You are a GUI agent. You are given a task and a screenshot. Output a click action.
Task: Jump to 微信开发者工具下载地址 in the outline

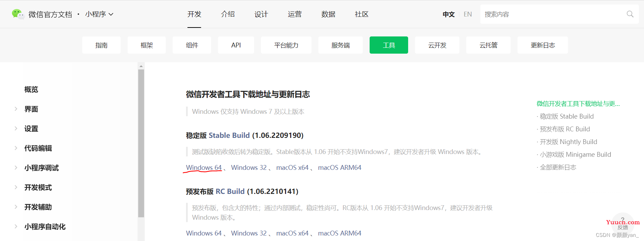pos(578,104)
